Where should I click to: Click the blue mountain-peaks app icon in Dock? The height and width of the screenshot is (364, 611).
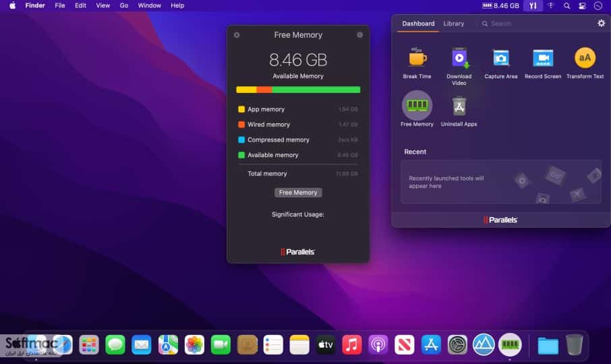484,344
